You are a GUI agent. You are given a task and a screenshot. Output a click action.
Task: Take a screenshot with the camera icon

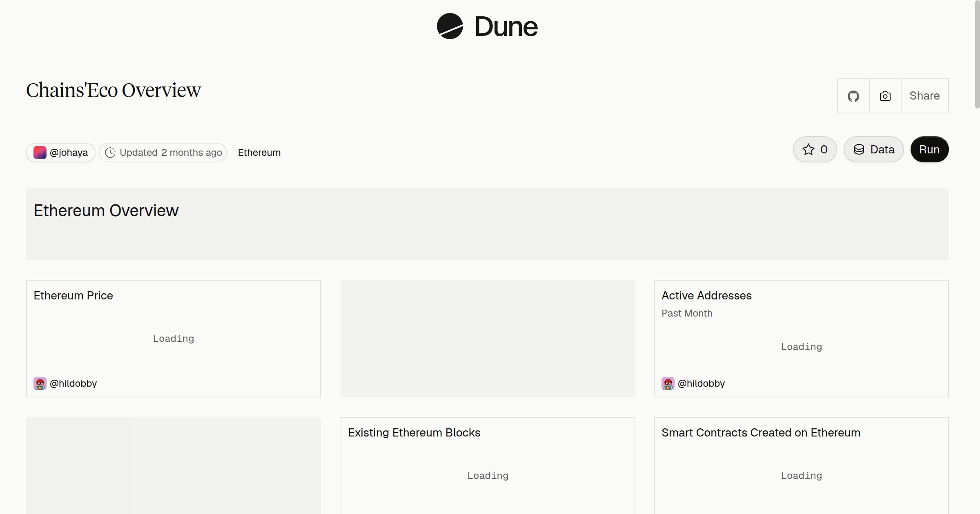pos(885,96)
